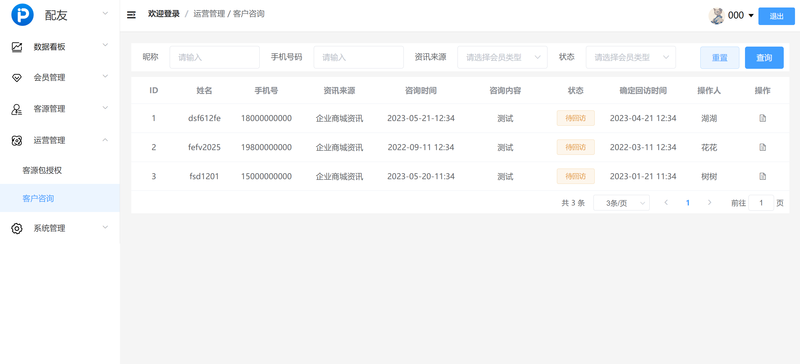Toggle the hamburger sidebar collapse icon
Screen dimensions: 800x364
click(131, 15)
